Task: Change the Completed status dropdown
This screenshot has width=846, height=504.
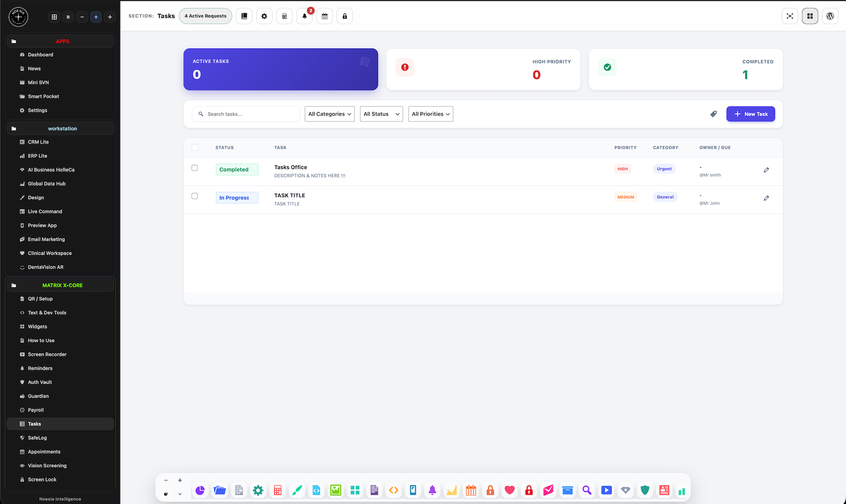Action: pyautogui.click(x=237, y=170)
